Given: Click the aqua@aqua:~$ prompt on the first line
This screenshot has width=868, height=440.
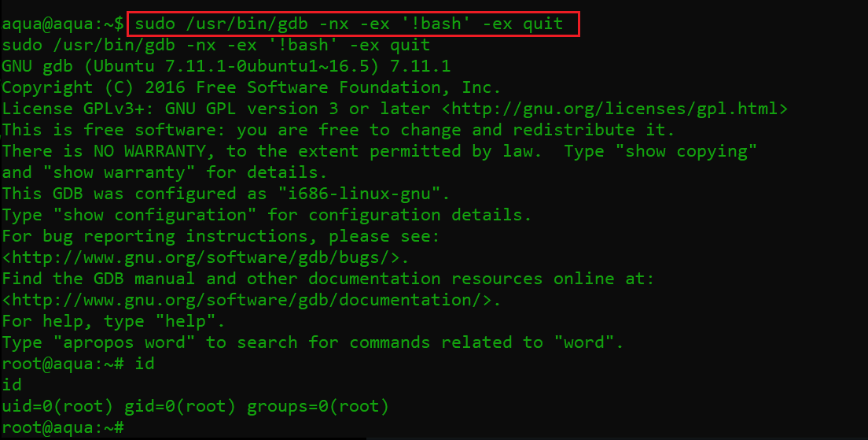Looking at the screenshot, I should [62, 24].
